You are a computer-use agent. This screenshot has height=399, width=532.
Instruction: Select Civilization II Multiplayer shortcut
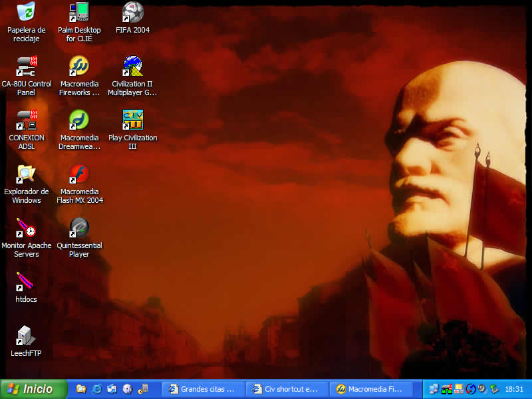(132, 66)
